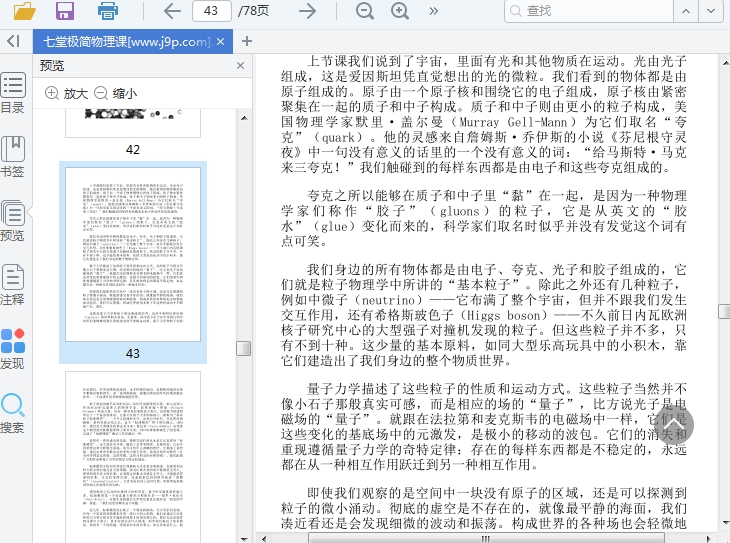Go to next page arrow
The width and height of the screenshot is (730, 543).
click(308, 11)
